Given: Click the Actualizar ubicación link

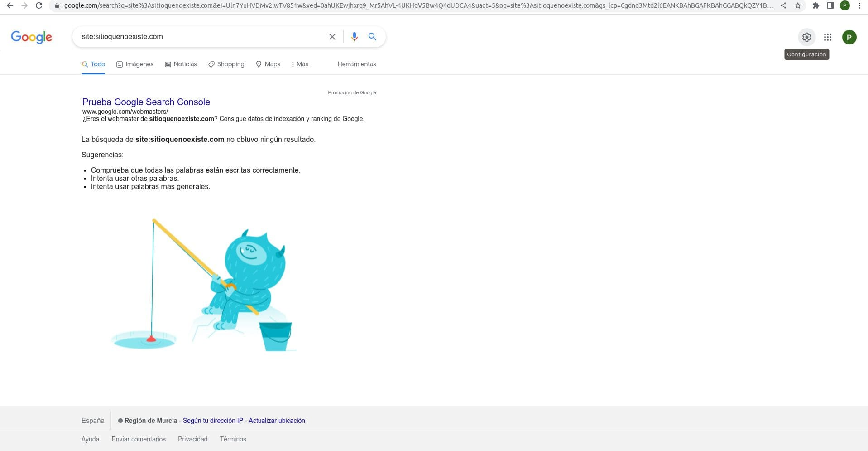Looking at the screenshot, I should pos(277,421).
